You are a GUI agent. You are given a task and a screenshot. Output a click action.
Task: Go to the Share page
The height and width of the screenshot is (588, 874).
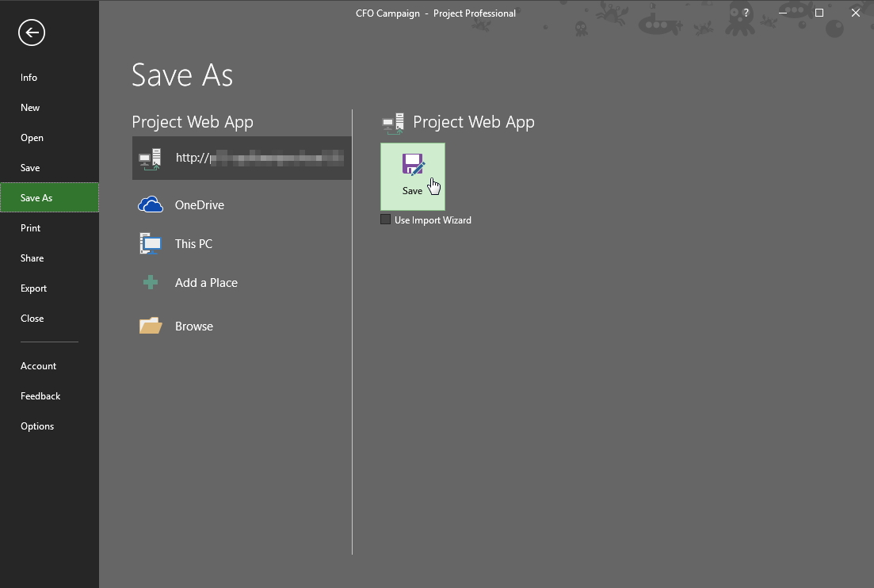click(x=50, y=258)
